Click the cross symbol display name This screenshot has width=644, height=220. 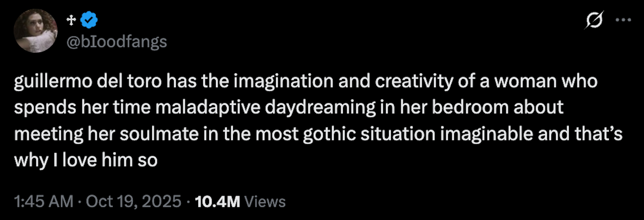[71, 20]
